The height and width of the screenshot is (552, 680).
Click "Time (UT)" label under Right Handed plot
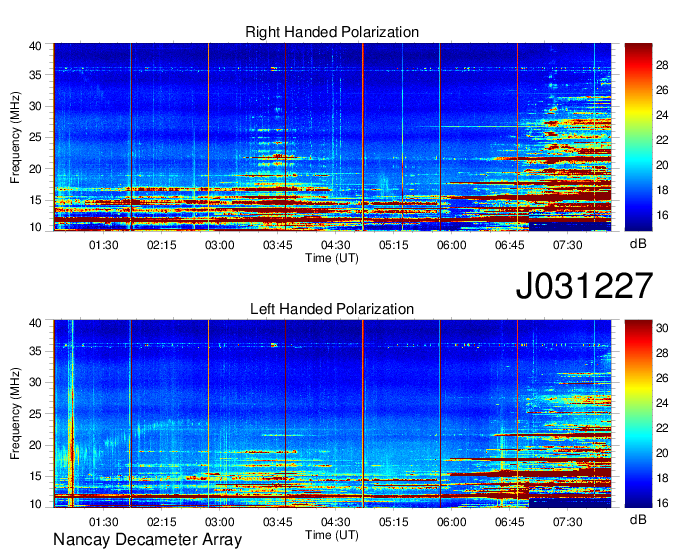pos(332,258)
